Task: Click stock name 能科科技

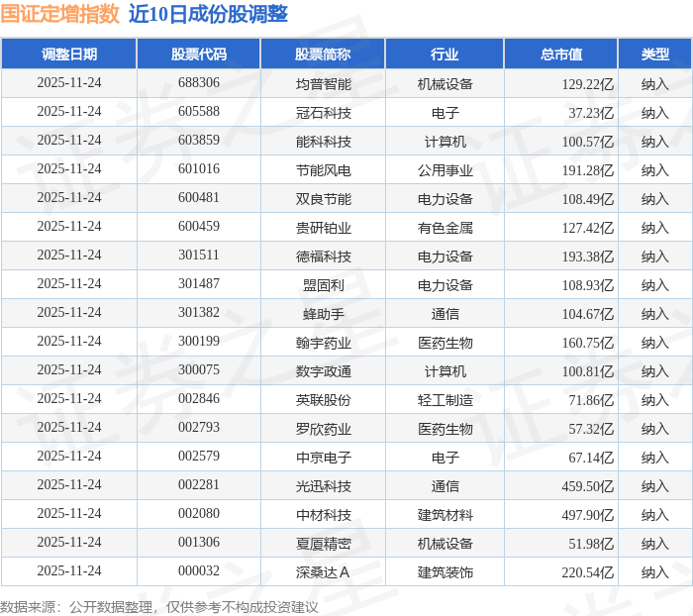Action: (324, 142)
